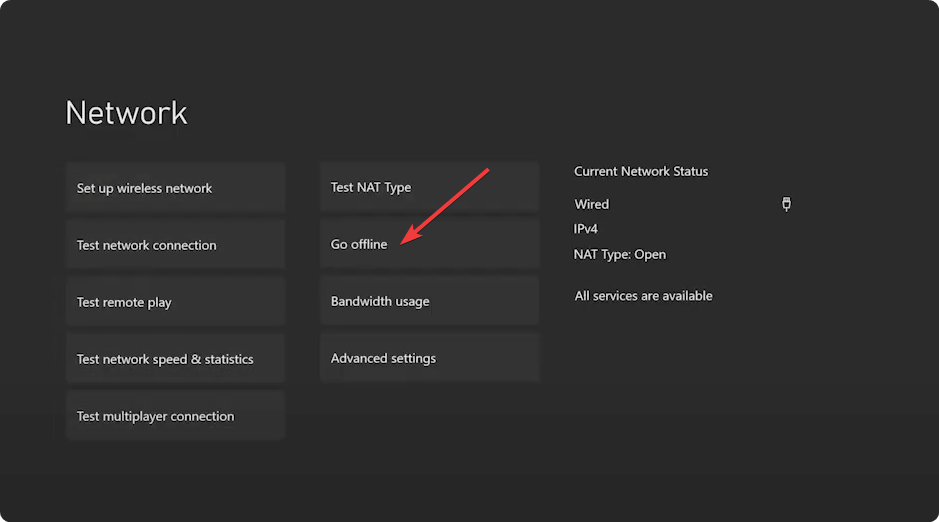This screenshot has width=939, height=522.
Task: Open Set up wireless network
Action: coord(175,189)
